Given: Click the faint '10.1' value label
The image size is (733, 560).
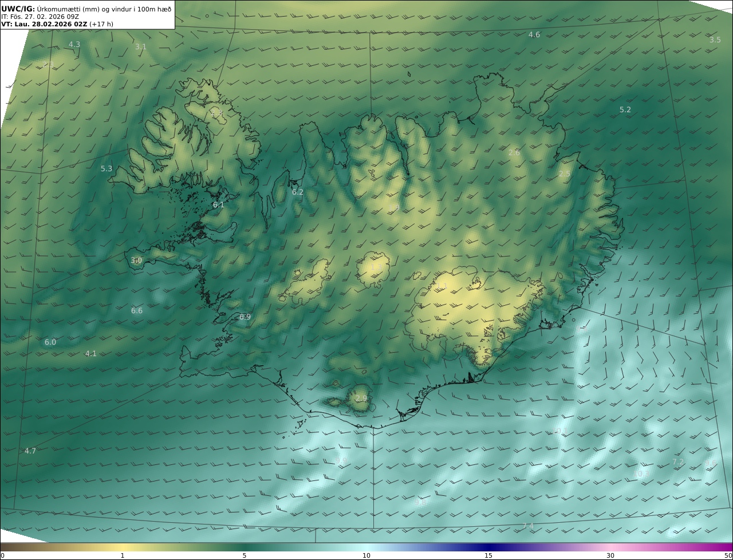Looking at the screenshot, I should tap(560, 431).
